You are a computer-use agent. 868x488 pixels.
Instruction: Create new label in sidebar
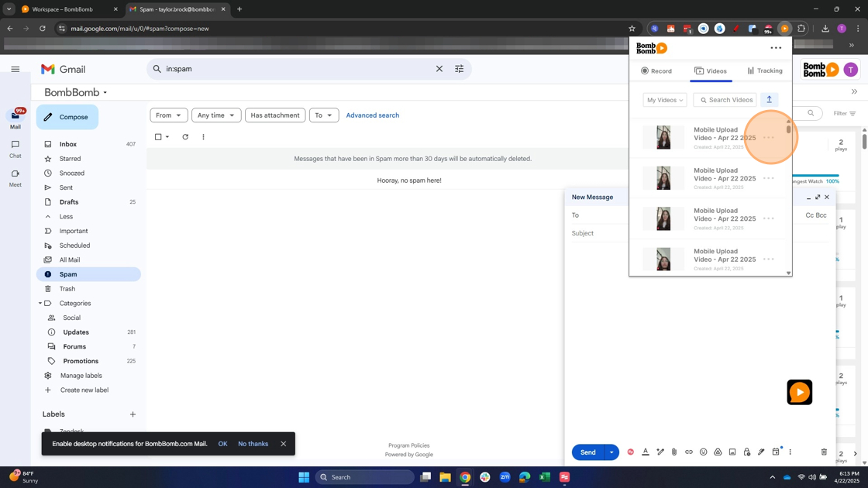pyautogui.click(x=84, y=390)
